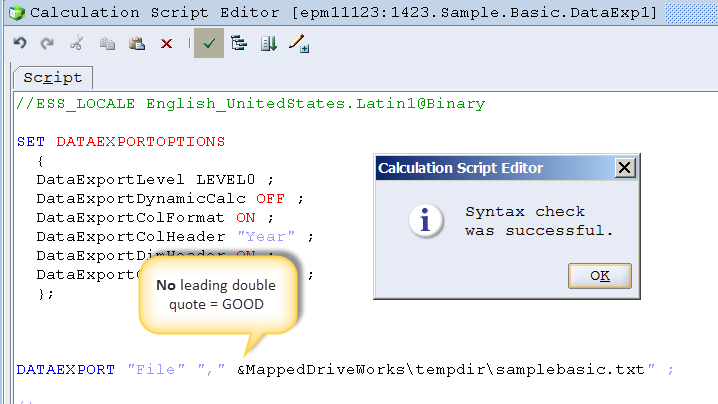Screen dimensions: 718x404
Task: Click the ESS_LOCALE comment line
Action: [x=250, y=104]
